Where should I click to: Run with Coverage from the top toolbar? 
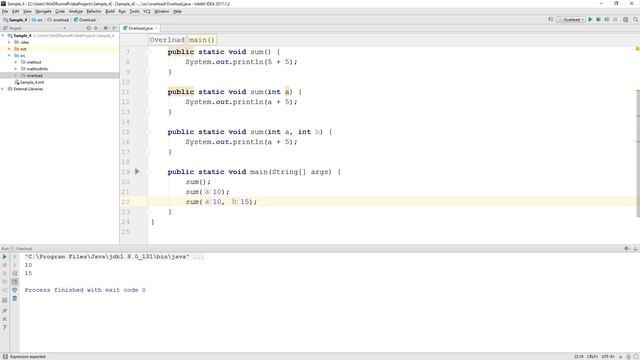click(607, 20)
